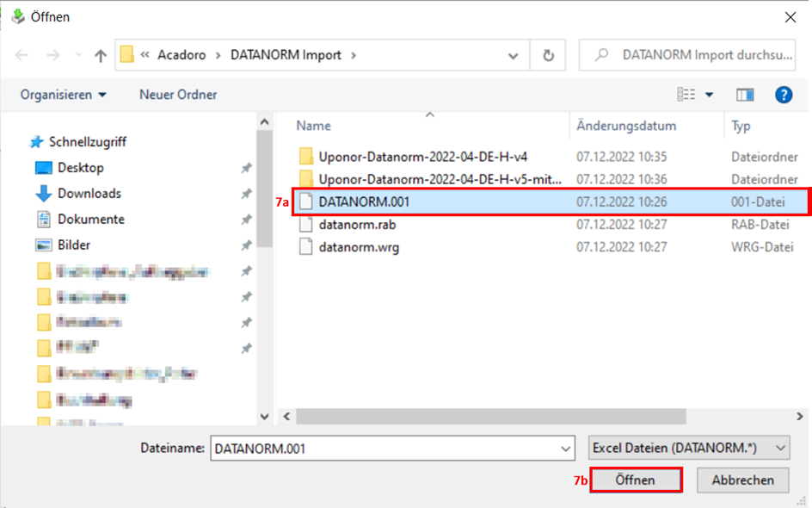This screenshot has height=508, width=812.
Task: Expand the address bar history dropdown
Action: tap(514, 56)
